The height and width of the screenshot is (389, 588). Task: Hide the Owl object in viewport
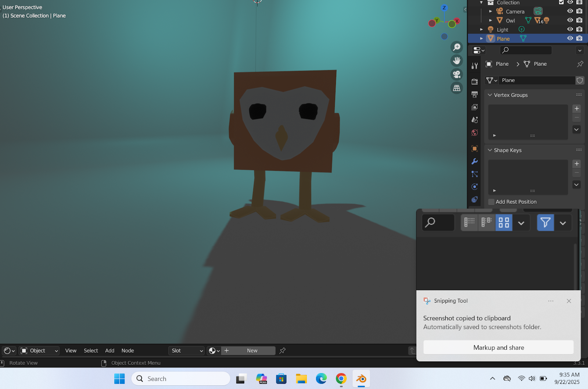(570, 20)
